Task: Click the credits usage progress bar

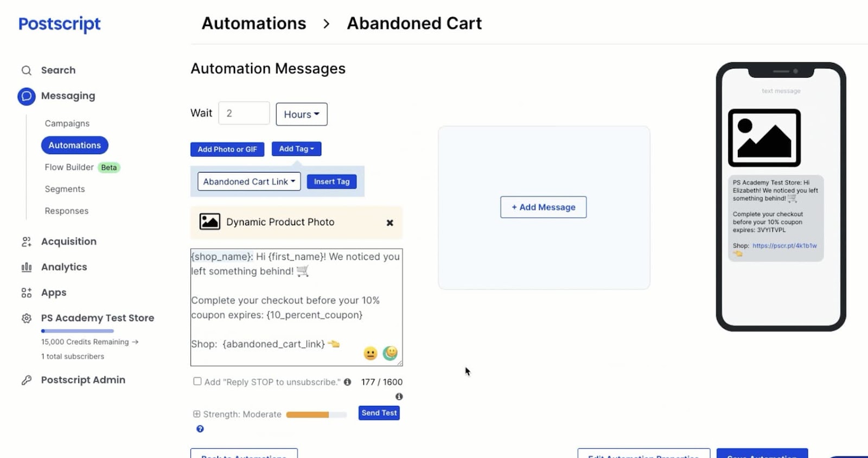Action: pos(78,331)
